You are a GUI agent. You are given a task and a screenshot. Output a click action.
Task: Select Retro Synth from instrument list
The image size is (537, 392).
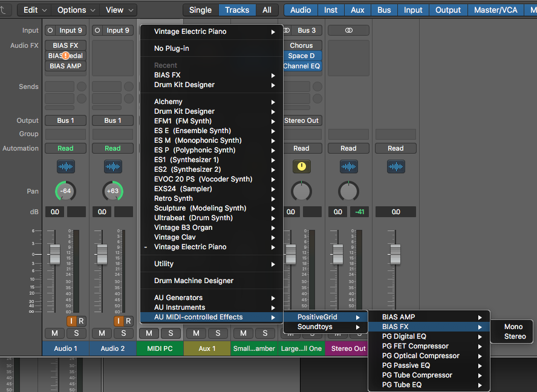pos(211,198)
